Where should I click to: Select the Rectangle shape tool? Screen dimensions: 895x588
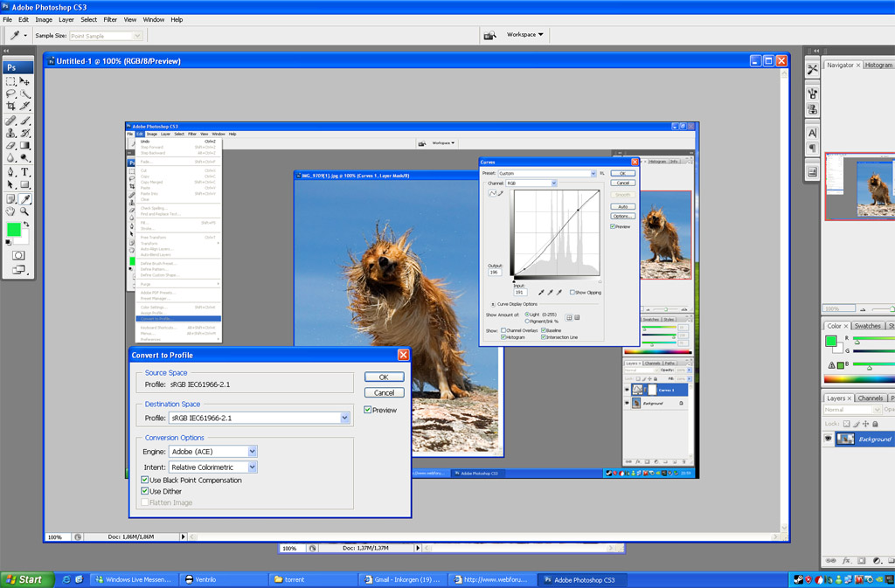click(x=24, y=184)
